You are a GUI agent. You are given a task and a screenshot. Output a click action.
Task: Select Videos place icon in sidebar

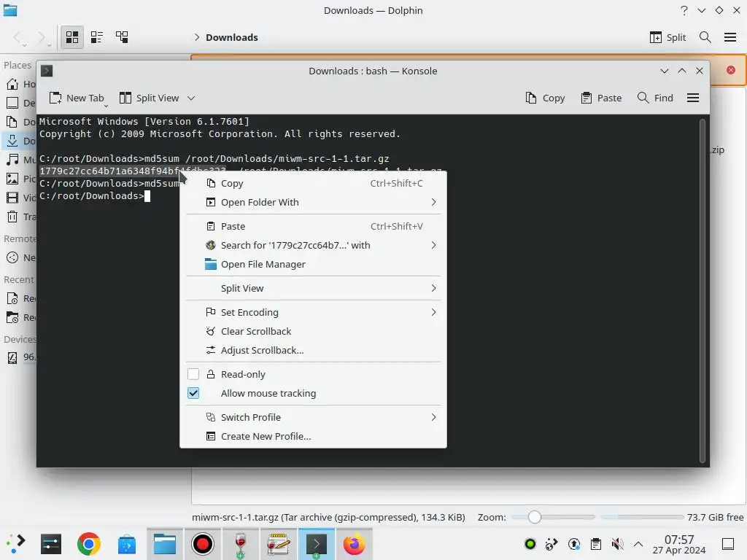click(x=12, y=198)
